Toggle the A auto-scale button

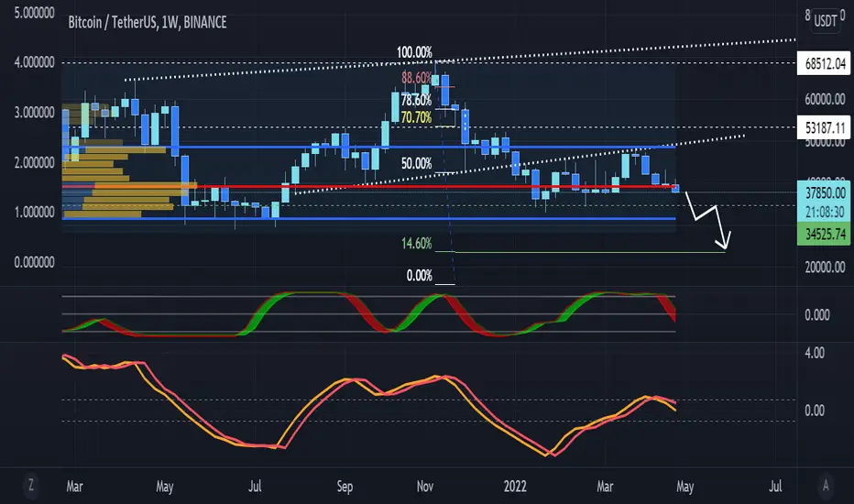[826, 485]
